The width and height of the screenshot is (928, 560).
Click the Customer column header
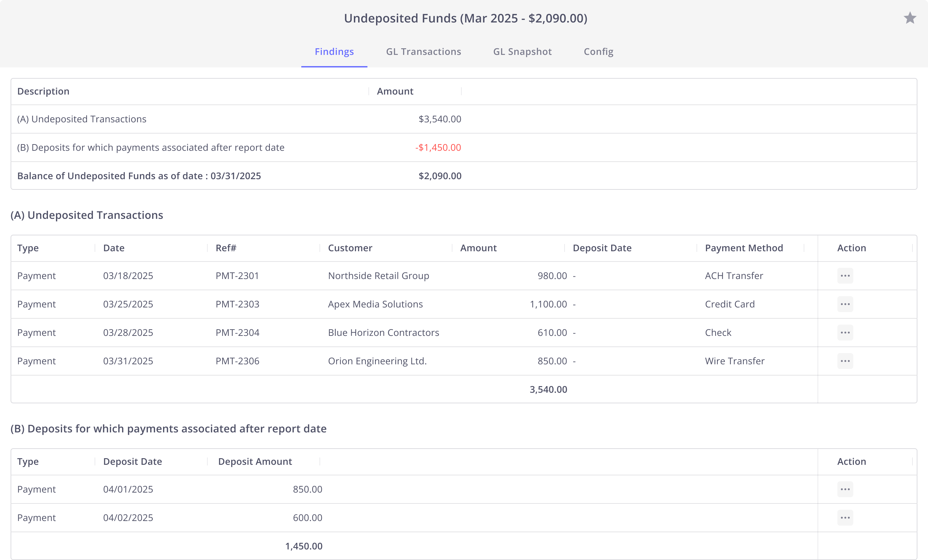[350, 248]
